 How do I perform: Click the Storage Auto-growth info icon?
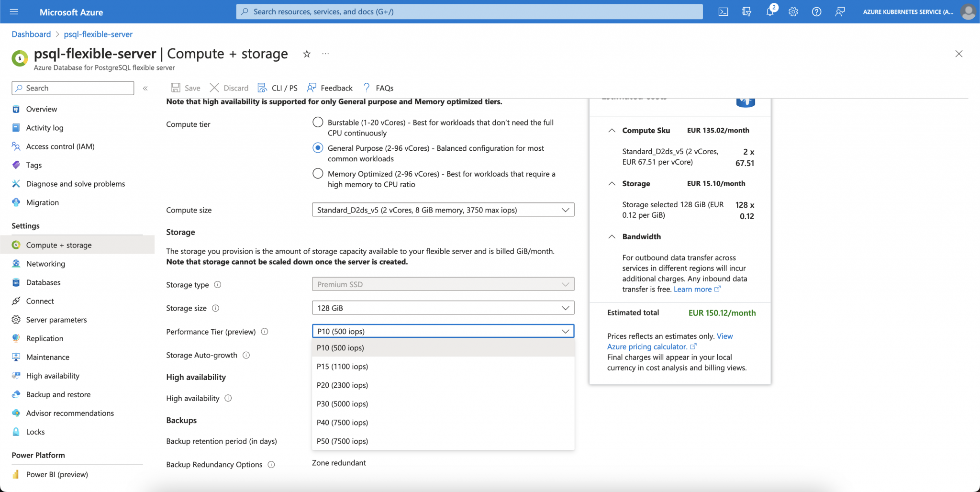[246, 355]
